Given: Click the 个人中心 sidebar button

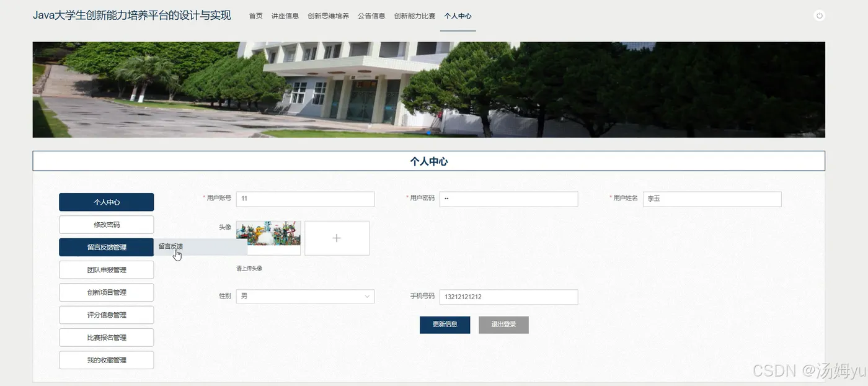Looking at the screenshot, I should point(107,202).
